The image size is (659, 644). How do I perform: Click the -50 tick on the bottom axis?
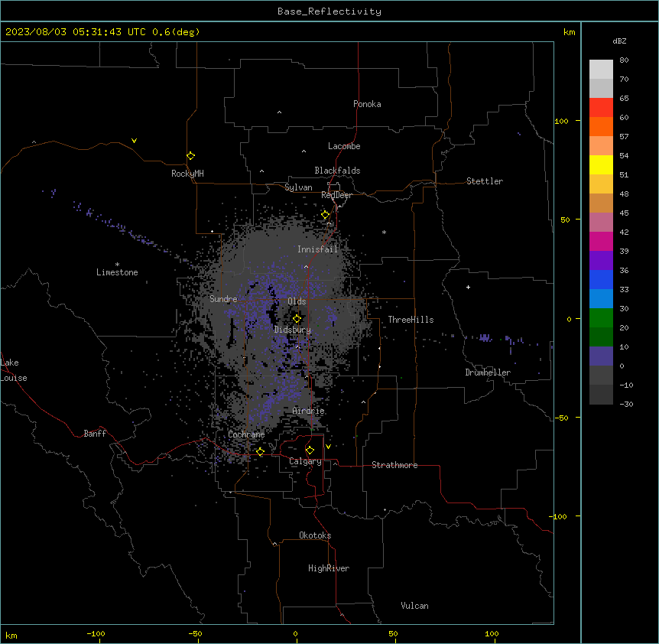pyautogui.click(x=195, y=633)
